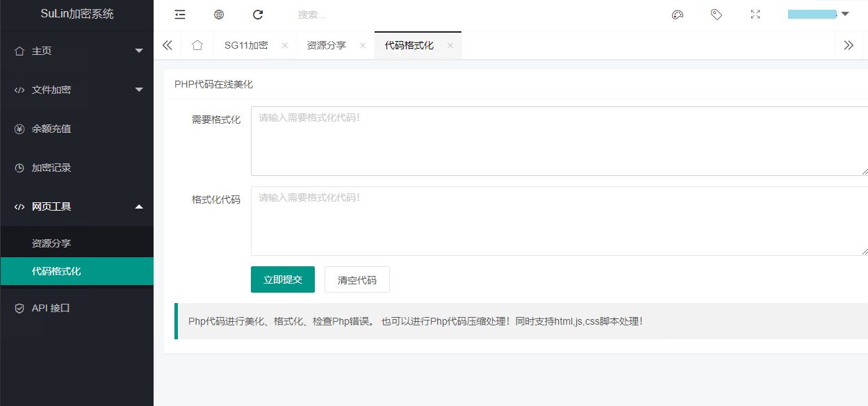The height and width of the screenshot is (406, 868).
Task: Toggle fullscreen with the expand icon
Action: coord(755,15)
